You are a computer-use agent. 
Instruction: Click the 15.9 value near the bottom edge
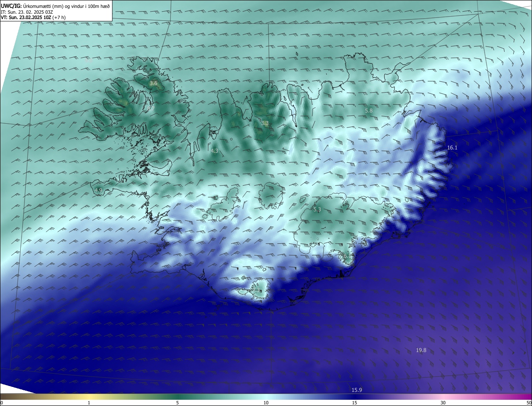pyautogui.click(x=357, y=390)
